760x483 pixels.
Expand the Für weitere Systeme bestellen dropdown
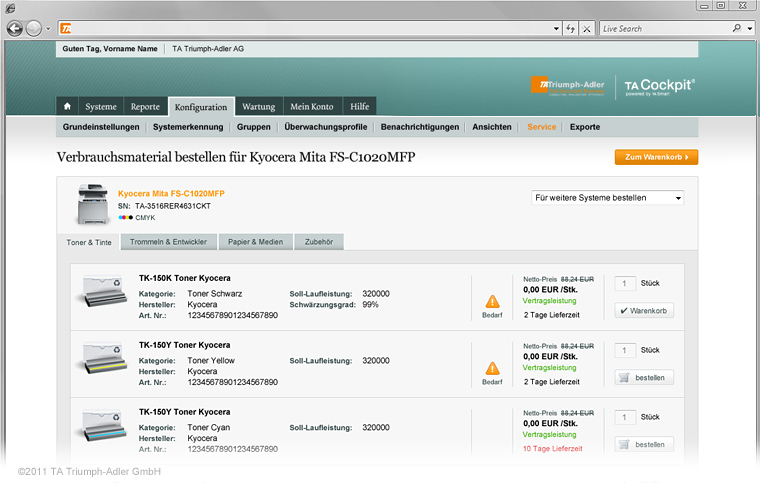pyautogui.click(x=608, y=198)
